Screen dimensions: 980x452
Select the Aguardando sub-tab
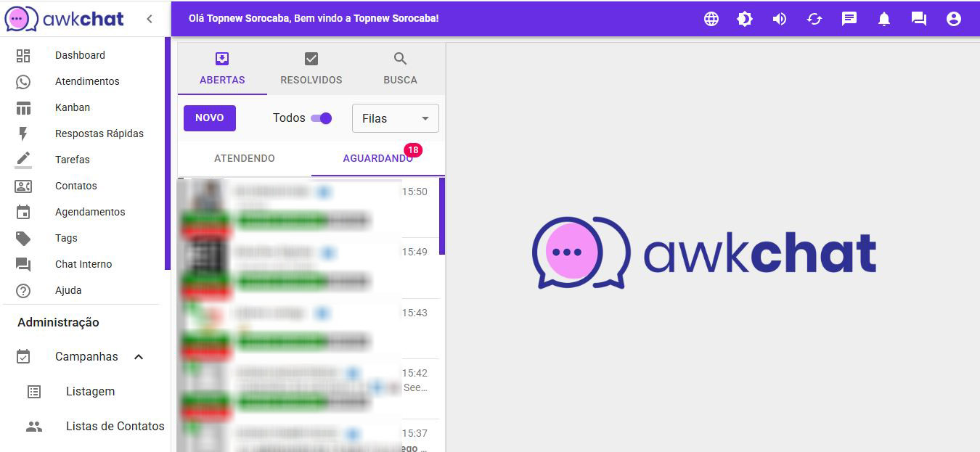click(378, 158)
